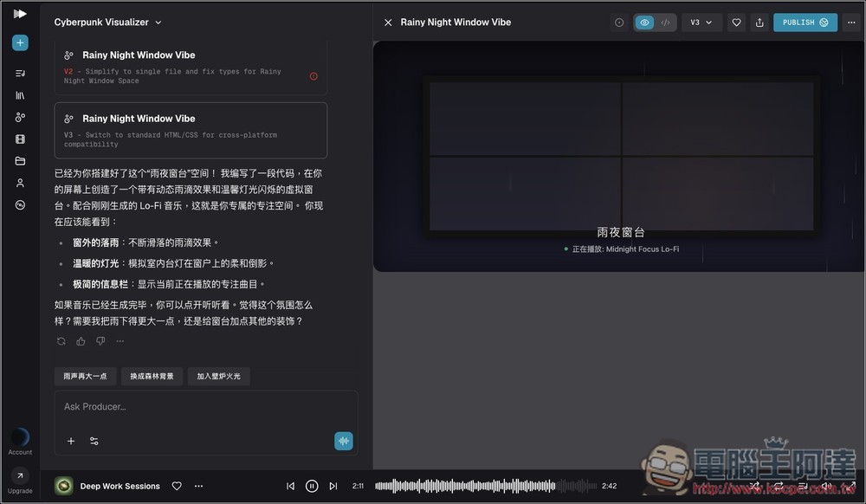The image size is (866, 504).
Task: Select the 雨声再大一点 suggestion
Action: coord(85,376)
